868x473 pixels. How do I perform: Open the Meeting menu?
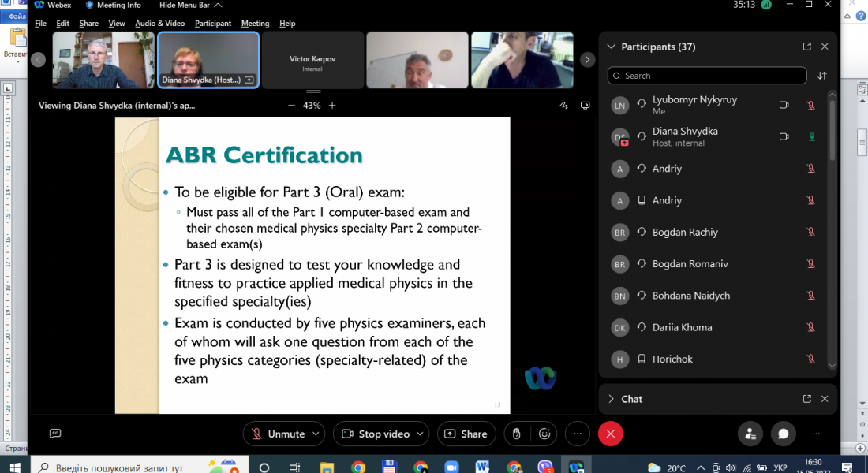255,24
